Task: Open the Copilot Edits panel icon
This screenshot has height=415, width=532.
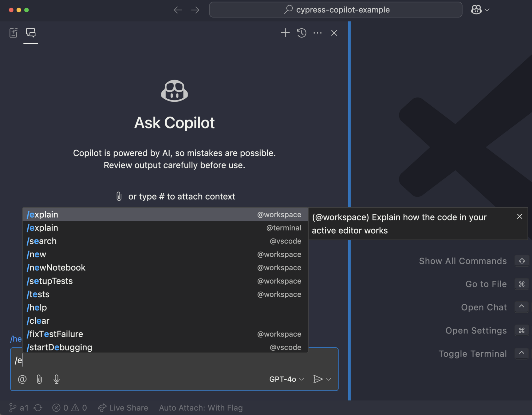Action: point(14,33)
